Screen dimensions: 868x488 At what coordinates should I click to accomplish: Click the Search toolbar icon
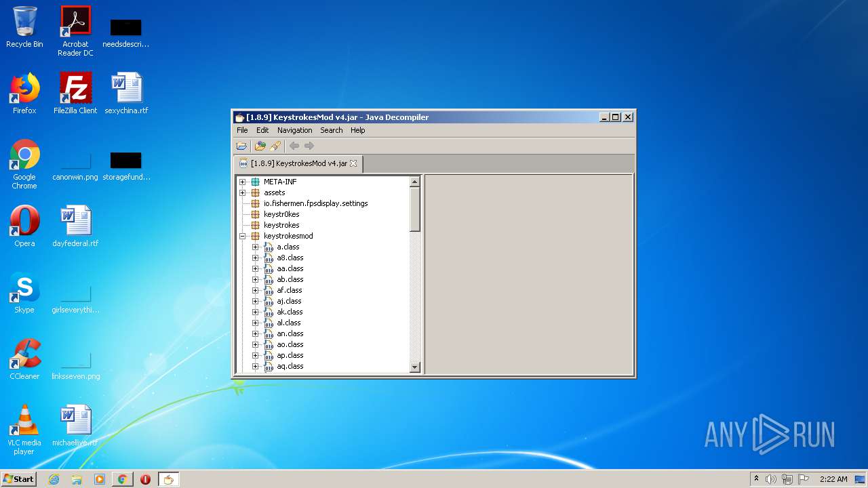point(275,146)
